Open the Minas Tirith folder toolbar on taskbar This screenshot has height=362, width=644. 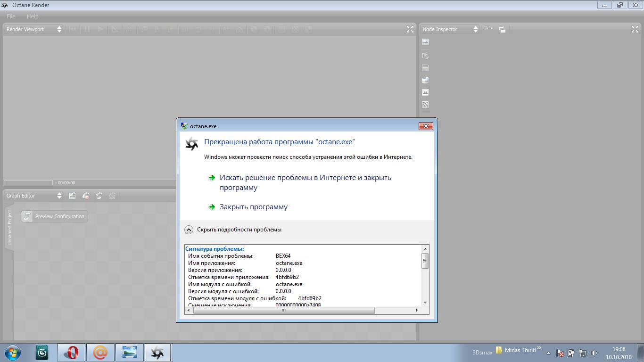pos(516,350)
